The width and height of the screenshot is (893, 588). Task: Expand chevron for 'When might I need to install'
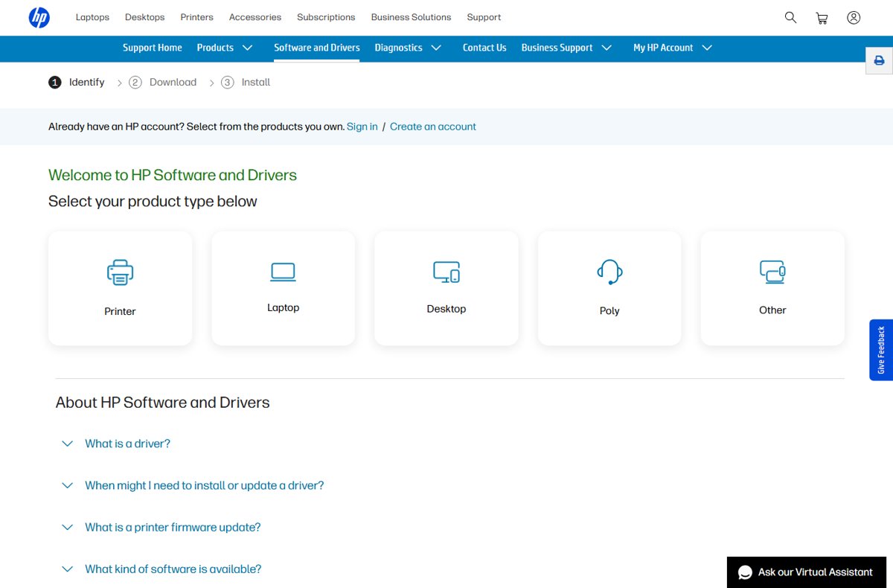[67, 485]
